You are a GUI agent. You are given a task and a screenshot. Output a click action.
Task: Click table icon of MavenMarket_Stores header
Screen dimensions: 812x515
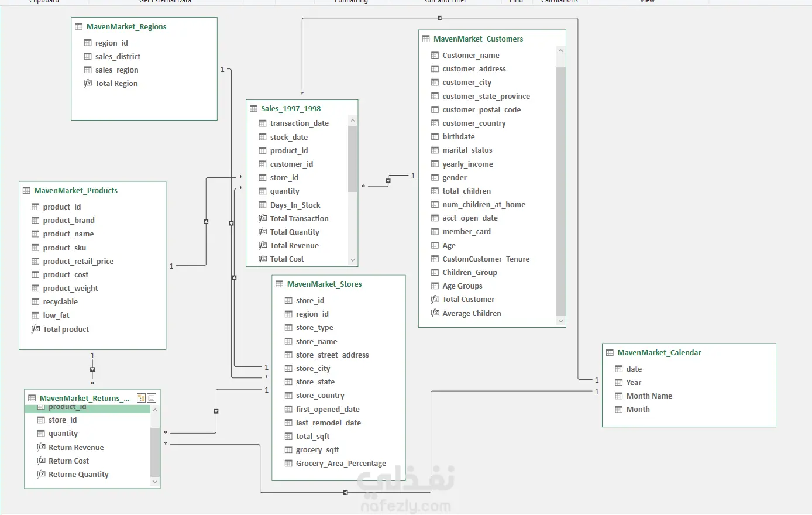click(280, 284)
